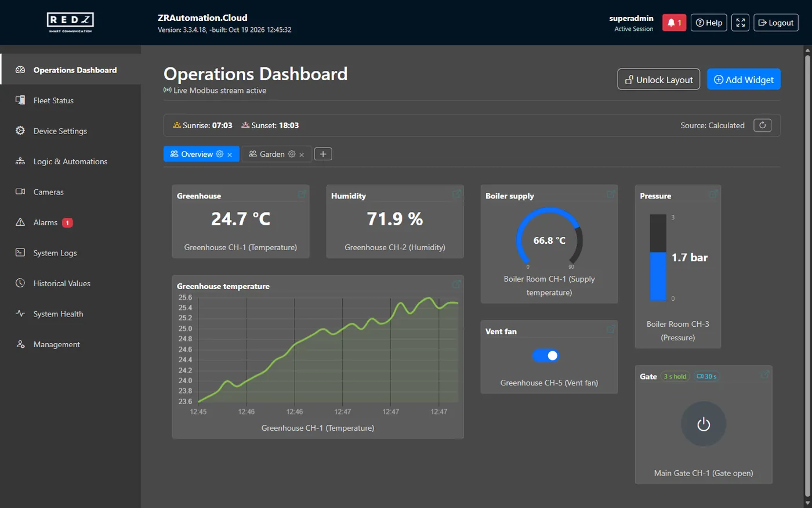Click the Add Widget button
Screen dimensions: 812x508
click(x=744, y=80)
